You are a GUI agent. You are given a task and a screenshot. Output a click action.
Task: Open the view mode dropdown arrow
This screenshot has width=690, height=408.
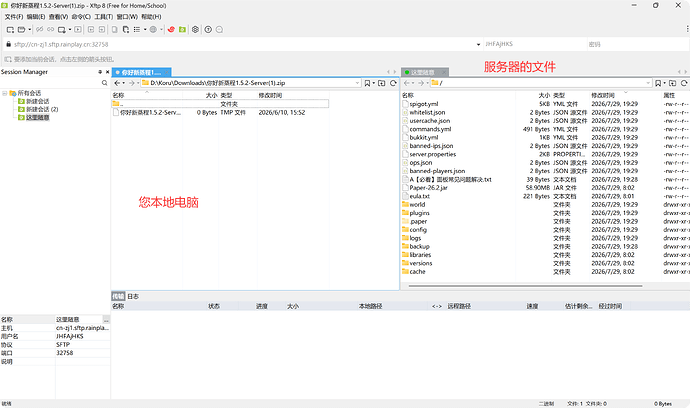145,29
